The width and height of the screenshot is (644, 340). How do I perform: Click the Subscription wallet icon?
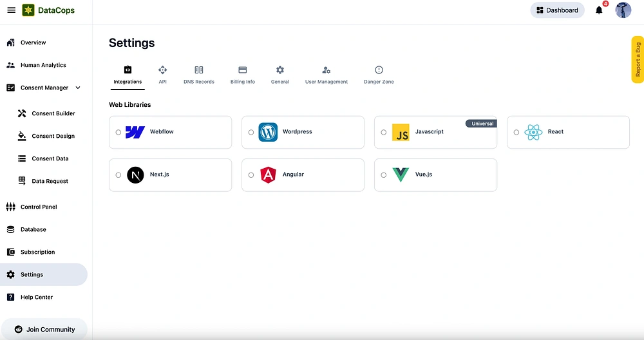tap(11, 252)
